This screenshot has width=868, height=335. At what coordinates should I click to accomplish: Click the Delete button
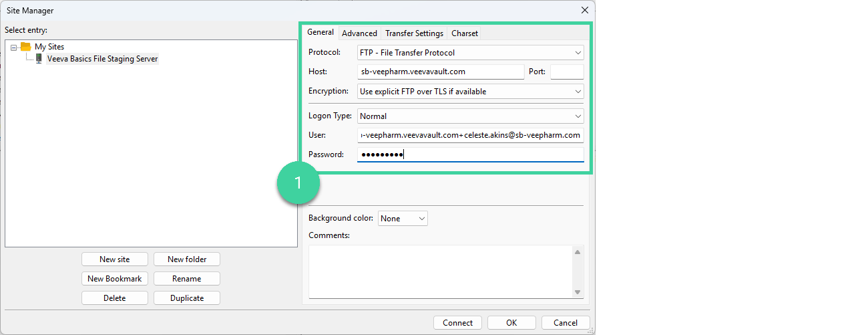[x=115, y=298]
